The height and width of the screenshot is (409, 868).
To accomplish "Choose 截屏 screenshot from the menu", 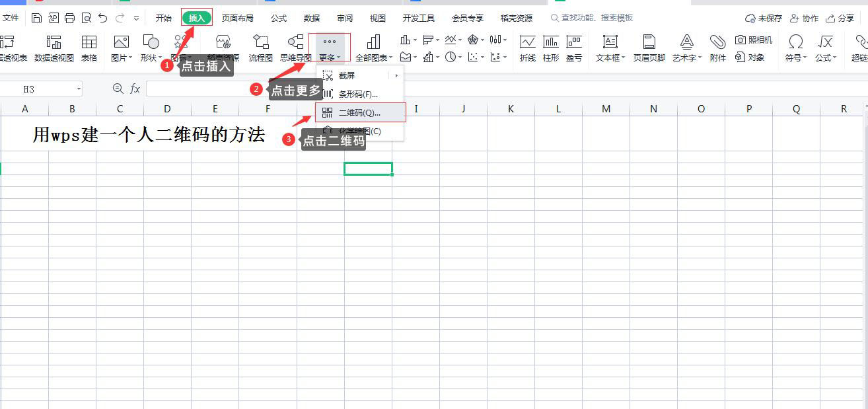I will [x=360, y=76].
